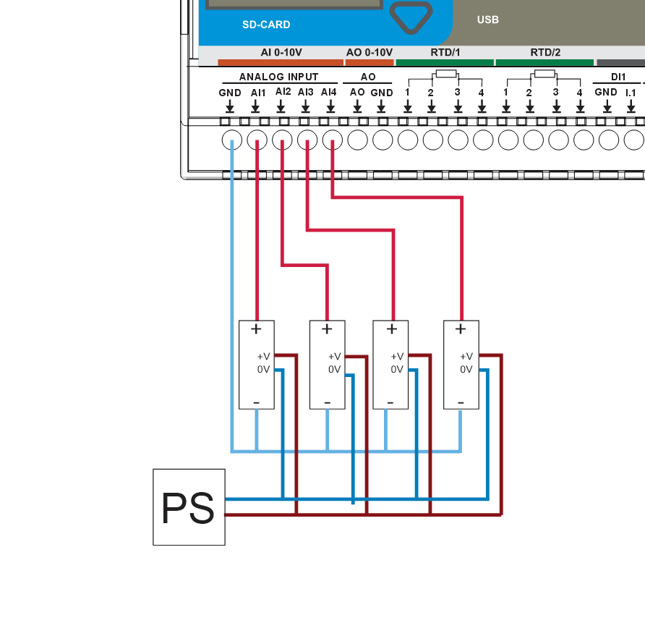Select the USB port area

click(x=489, y=20)
